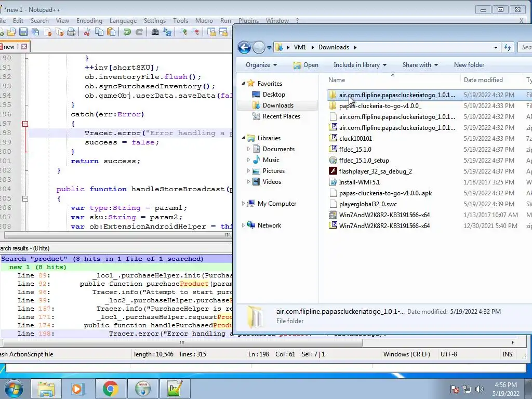The height and width of the screenshot is (399, 532).
Task: Go forward in Explorer navigation
Action: [259, 47]
